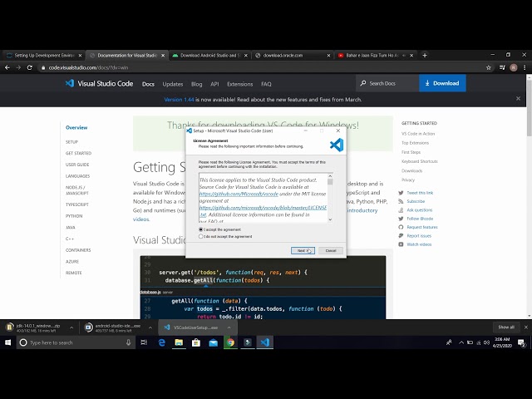The height and width of the screenshot is (399, 532).
Task: Open the SETUP sidebar section
Action: [x=71, y=142]
